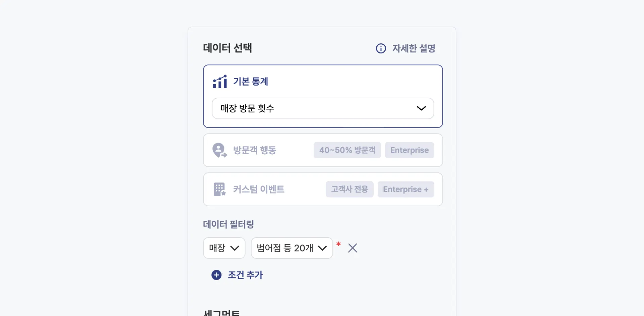644x316 pixels.
Task: Click the 조건 추가 text
Action: tap(245, 275)
